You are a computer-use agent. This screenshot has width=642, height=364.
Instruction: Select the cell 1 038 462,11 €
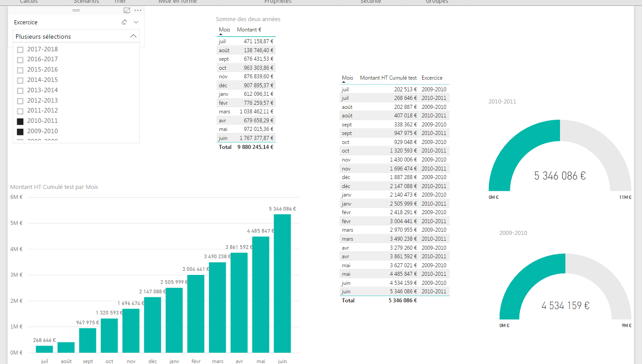coord(256,111)
